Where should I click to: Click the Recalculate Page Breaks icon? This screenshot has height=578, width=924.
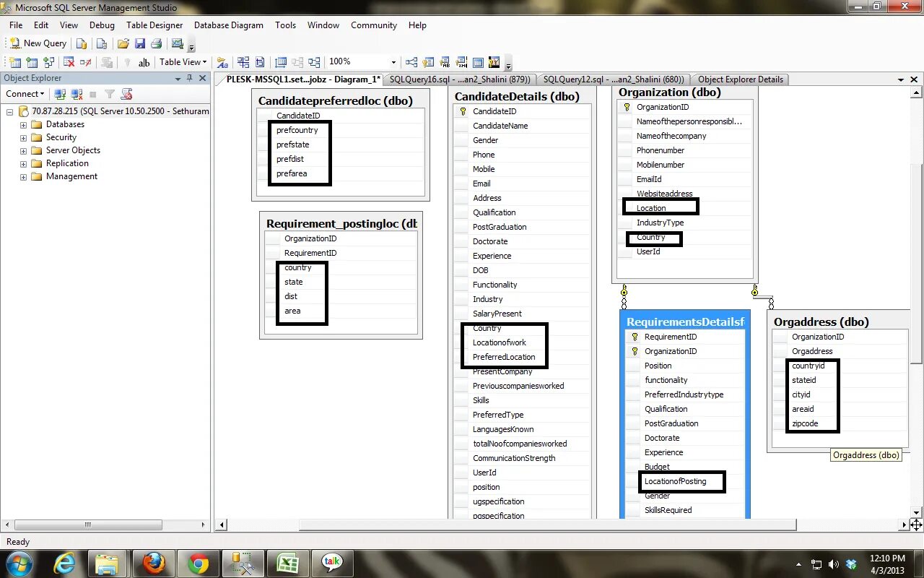pos(260,62)
